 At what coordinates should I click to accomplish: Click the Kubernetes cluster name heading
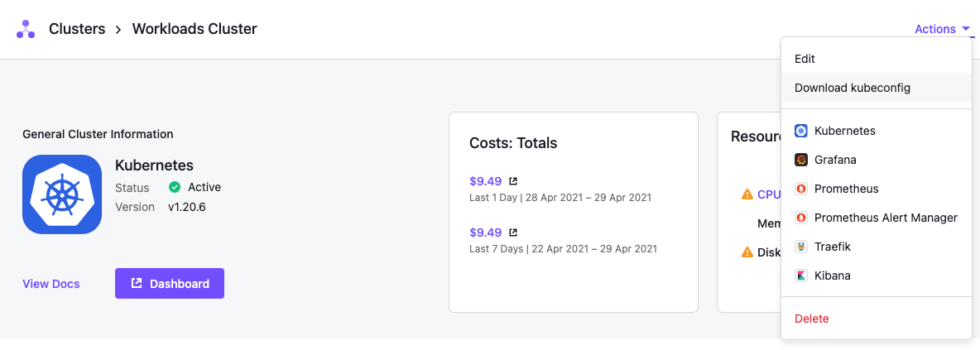click(x=155, y=165)
